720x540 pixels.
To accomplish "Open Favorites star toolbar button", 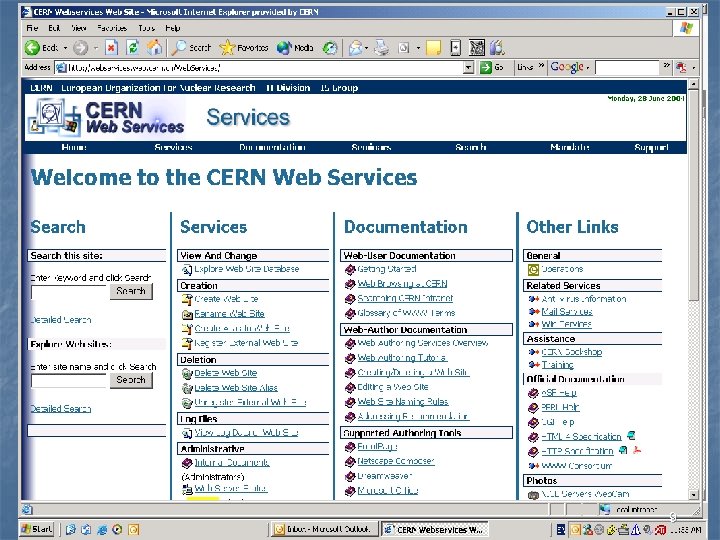I will 243,47.
